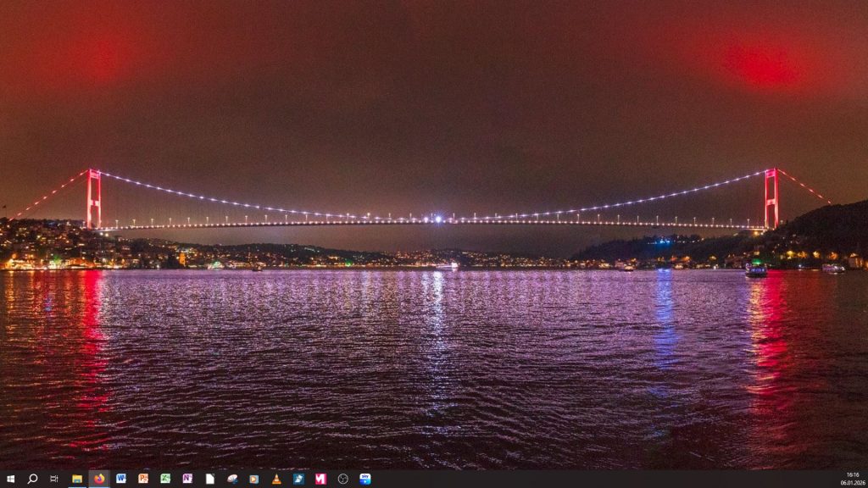Switch to Firefox browser window
868x488 pixels.
pyautogui.click(x=99, y=479)
